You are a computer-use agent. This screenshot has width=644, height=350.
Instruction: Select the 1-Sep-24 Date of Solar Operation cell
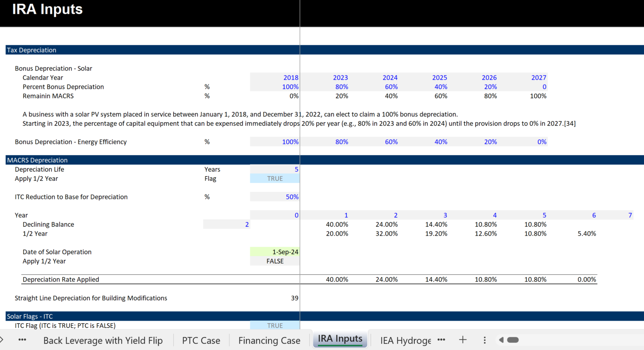coord(275,251)
